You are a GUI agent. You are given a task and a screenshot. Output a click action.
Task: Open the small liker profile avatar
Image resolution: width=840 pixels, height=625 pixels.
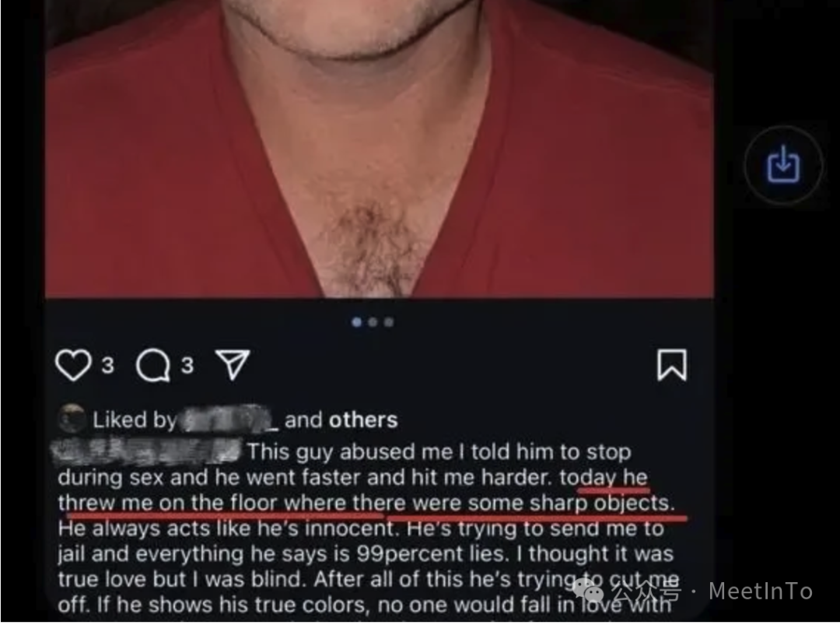72,419
